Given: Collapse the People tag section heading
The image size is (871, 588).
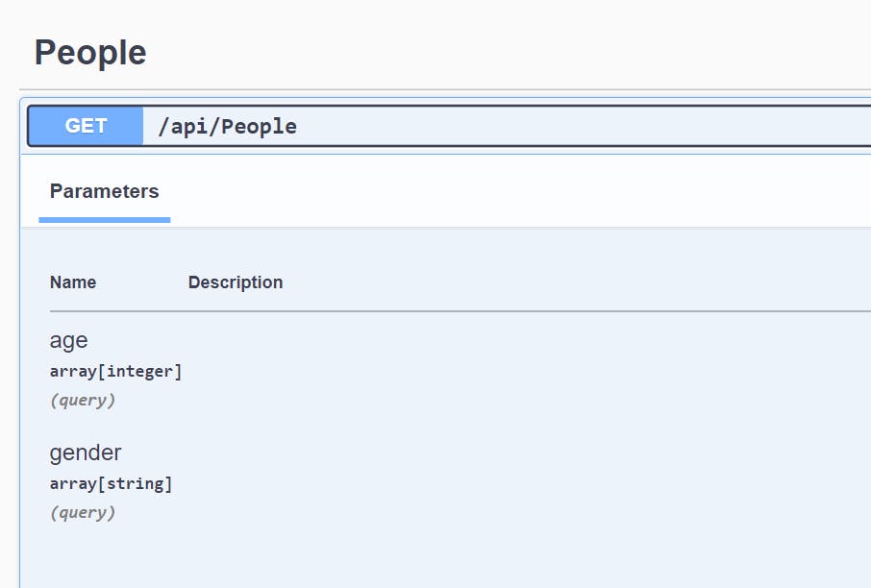Looking at the screenshot, I should [x=90, y=53].
